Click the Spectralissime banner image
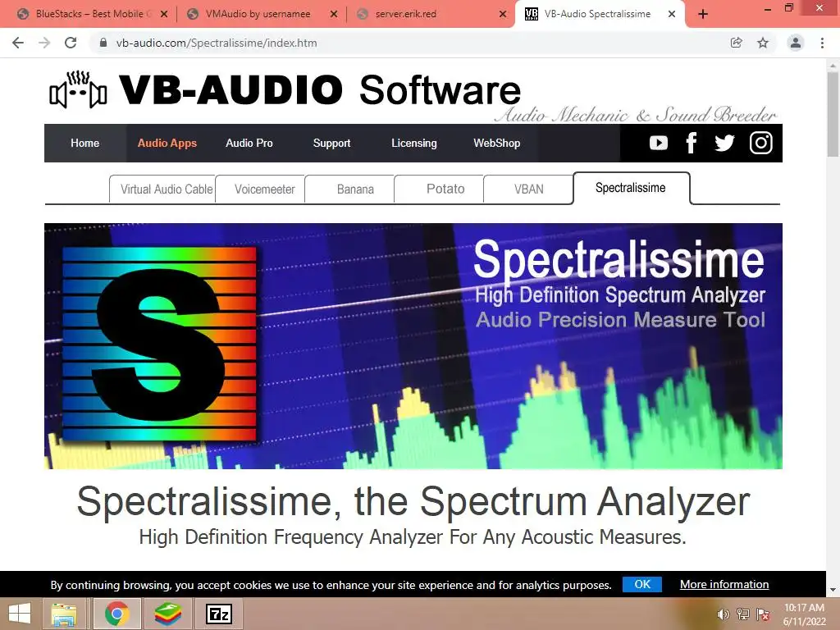Screen dimensions: 840x630 point(413,346)
